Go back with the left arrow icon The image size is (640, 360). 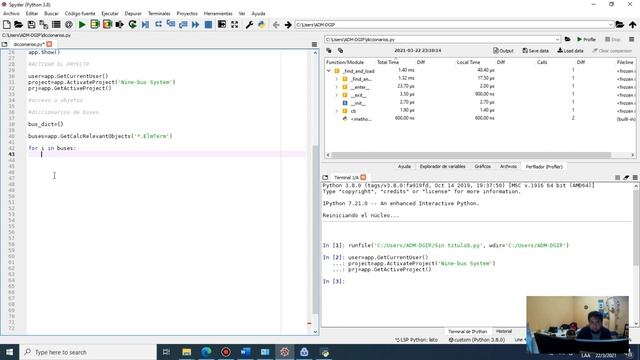[276, 25]
